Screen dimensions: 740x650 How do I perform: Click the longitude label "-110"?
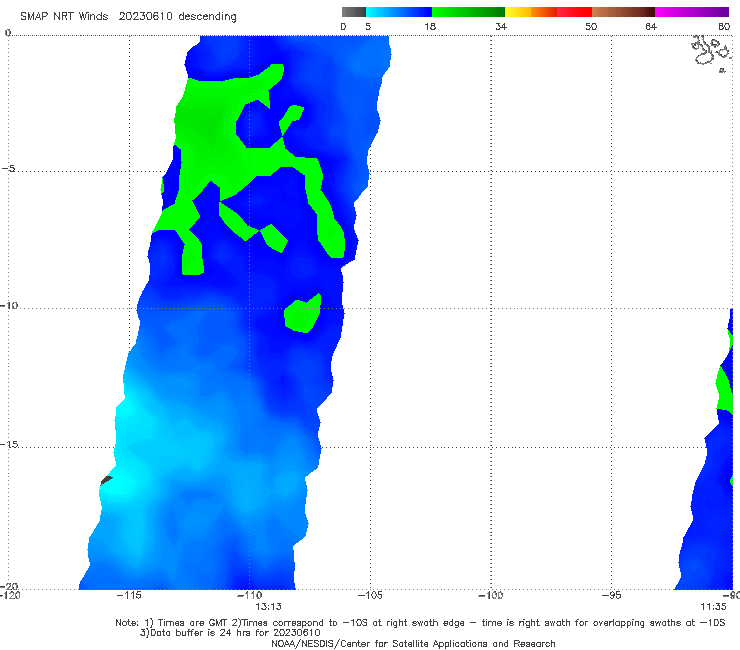[249, 595]
